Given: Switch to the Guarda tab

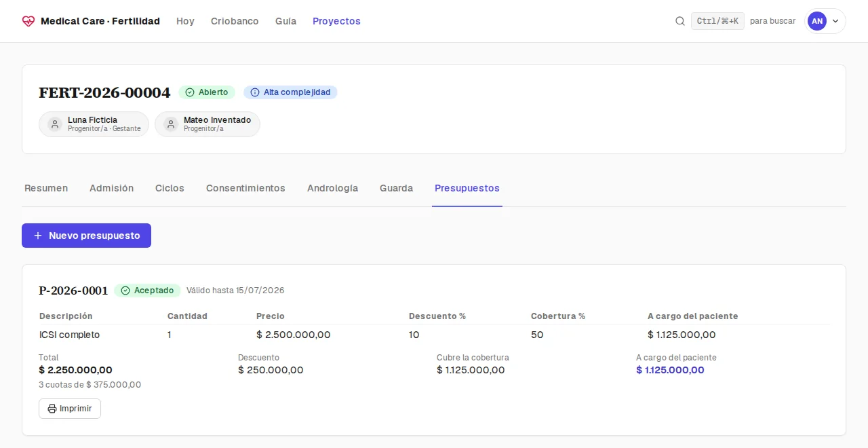Looking at the screenshot, I should coord(396,188).
